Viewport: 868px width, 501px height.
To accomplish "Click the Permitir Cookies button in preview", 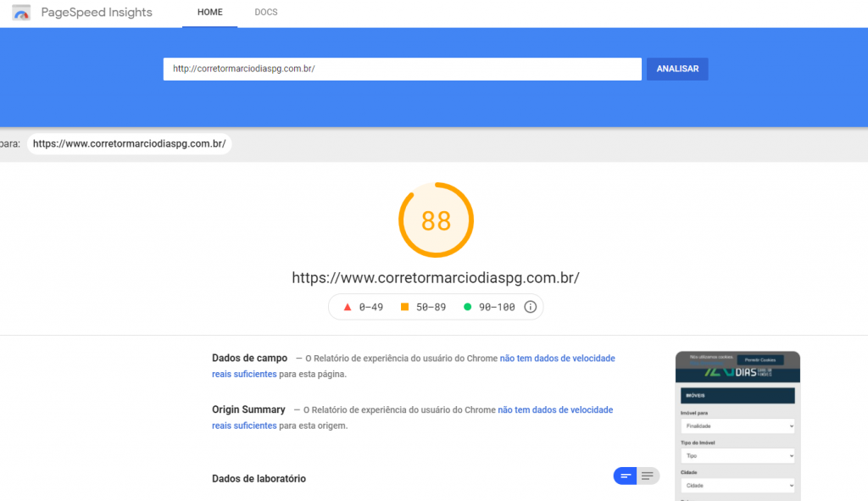I will pyautogui.click(x=760, y=359).
